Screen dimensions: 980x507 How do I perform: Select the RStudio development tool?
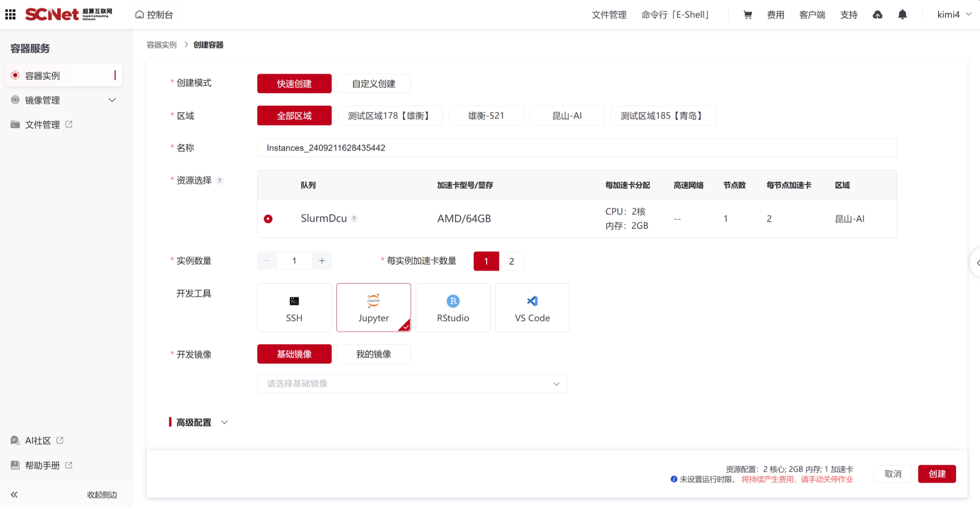pos(453,307)
